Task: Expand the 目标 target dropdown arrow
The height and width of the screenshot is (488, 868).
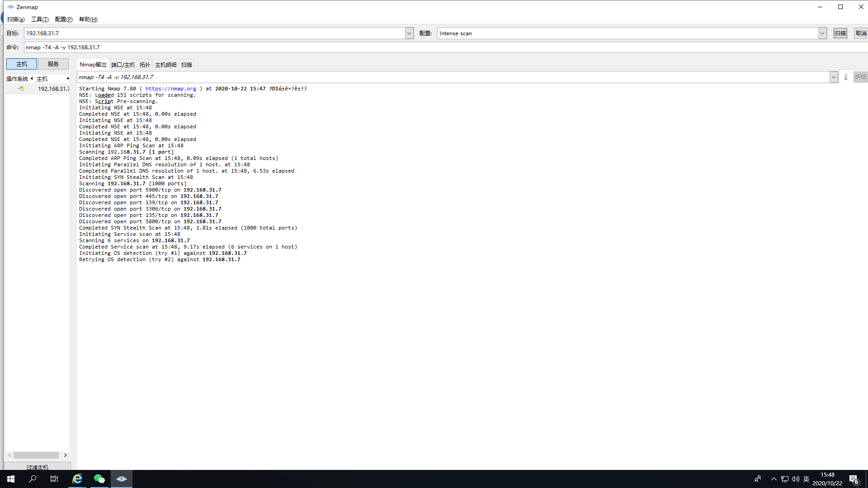Action: 409,33
